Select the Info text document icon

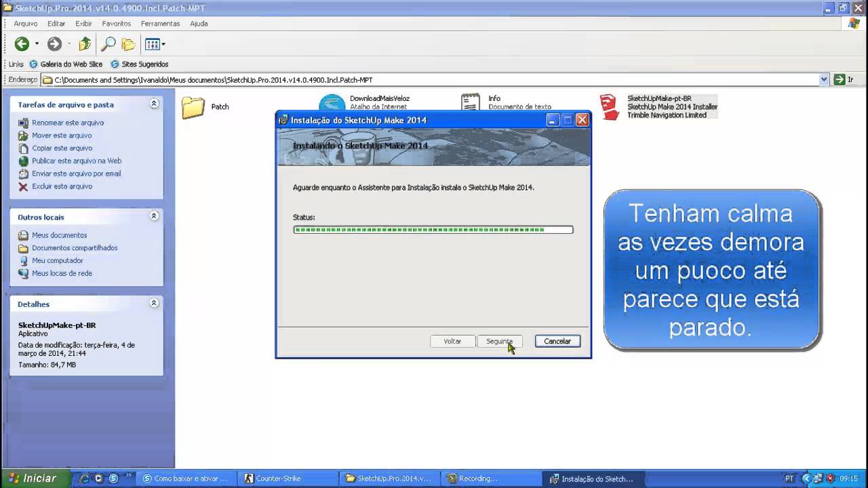[x=471, y=103]
